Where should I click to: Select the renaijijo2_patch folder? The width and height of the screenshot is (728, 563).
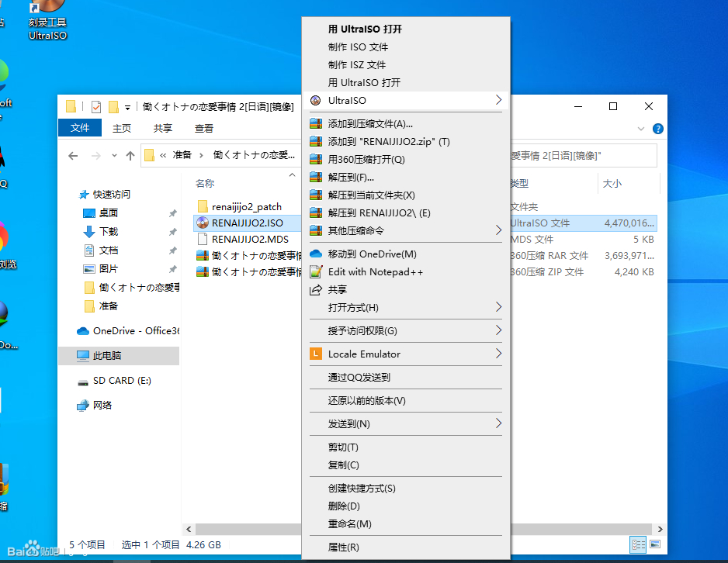pyautogui.click(x=247, y=207)
